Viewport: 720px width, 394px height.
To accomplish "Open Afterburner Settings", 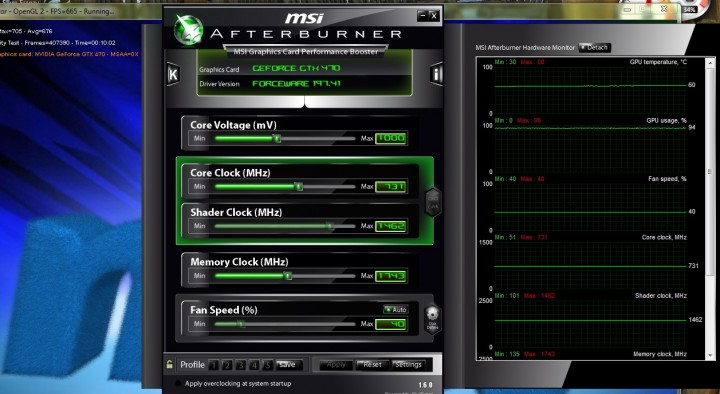I will pyautogui.click(x=408, y=365).
